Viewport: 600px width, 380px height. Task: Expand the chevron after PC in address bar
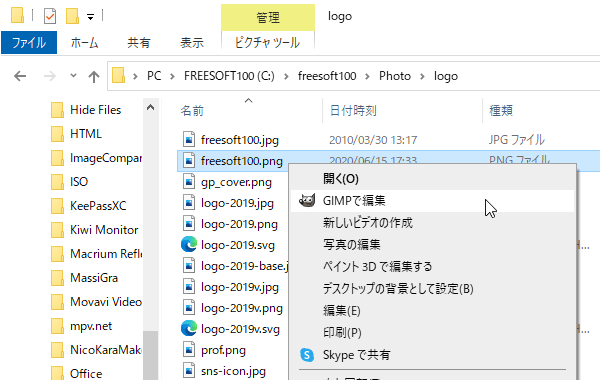[x=172, y=77]
